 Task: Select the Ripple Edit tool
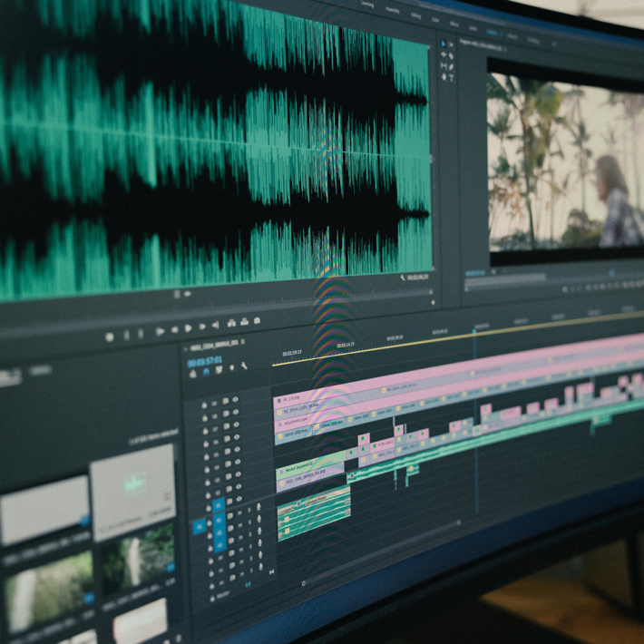(444, 54)
